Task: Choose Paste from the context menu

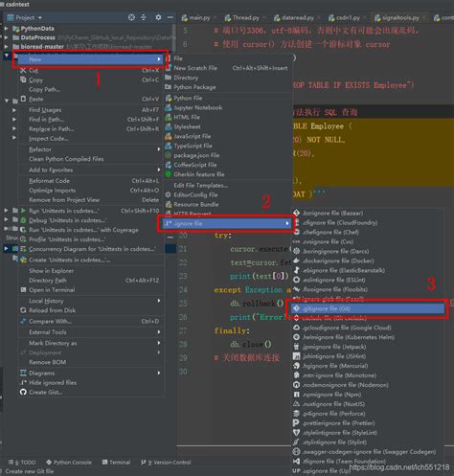Action: tap(90, 99)
